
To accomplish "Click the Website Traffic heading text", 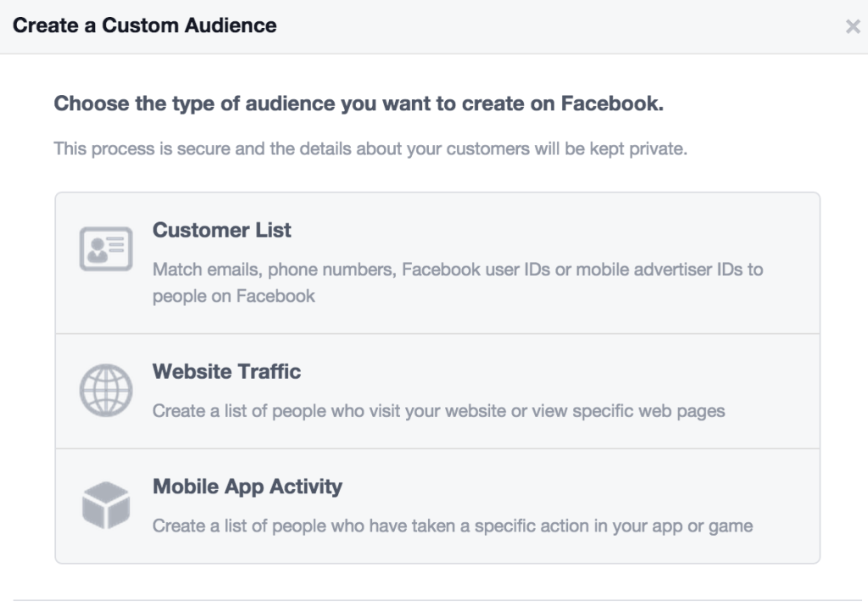I will (x=226, y=371).
